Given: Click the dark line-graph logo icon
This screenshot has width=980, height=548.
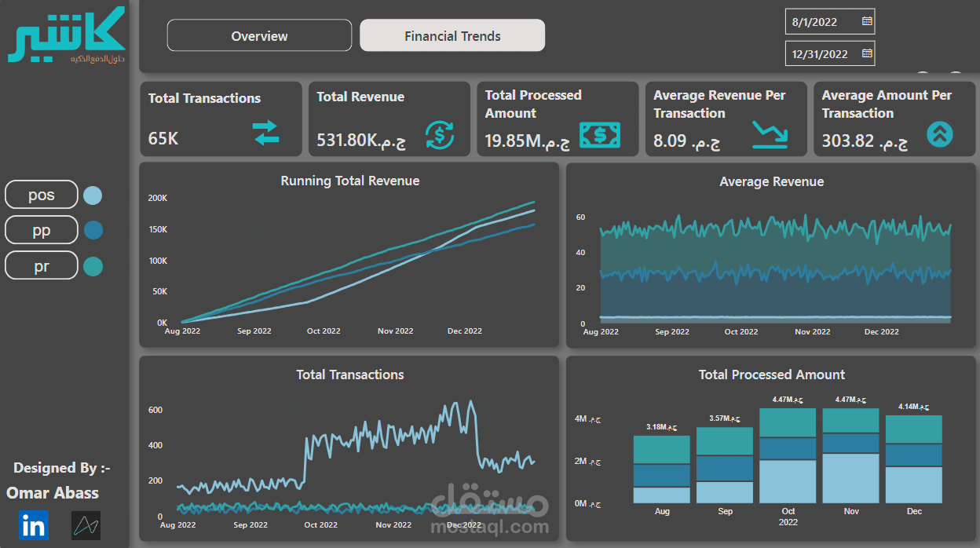Looking at the screenshot, I should (86, 525).
